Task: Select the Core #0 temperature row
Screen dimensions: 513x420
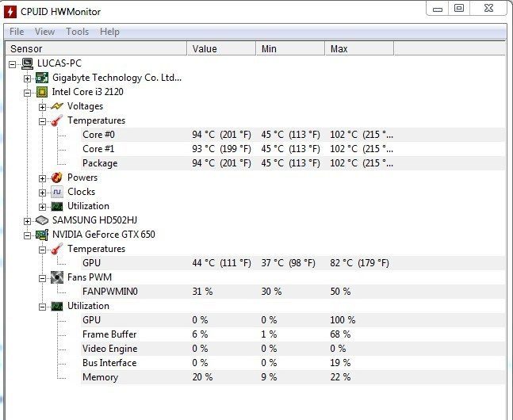Action: [293, 135]
